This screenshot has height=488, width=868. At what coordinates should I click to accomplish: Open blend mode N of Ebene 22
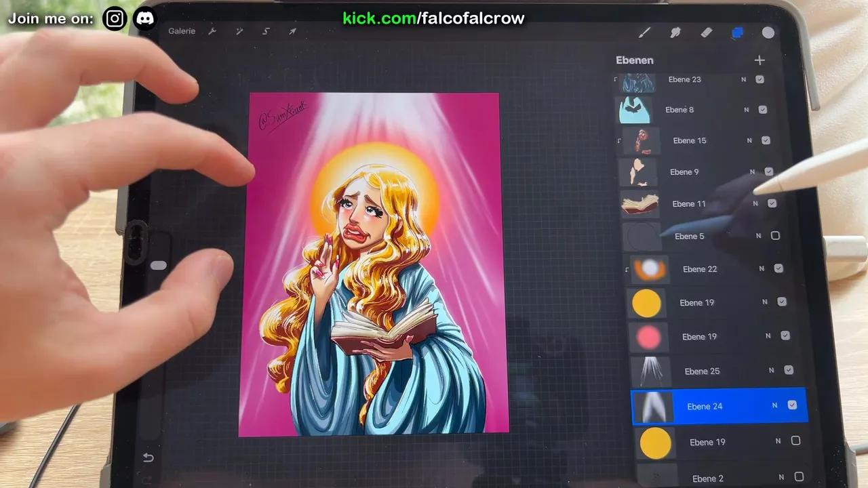762,268
